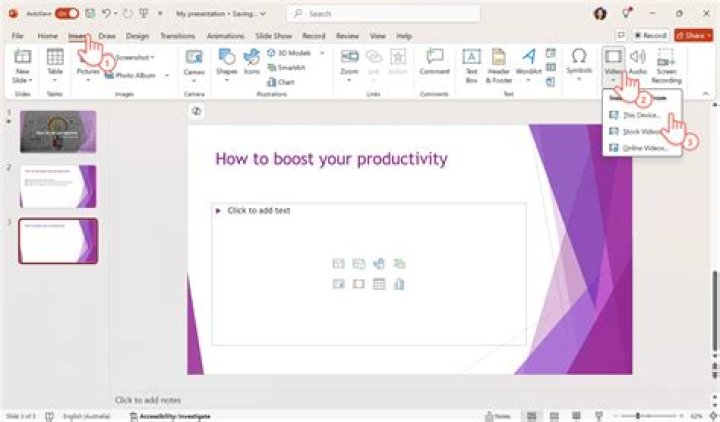Open WordArt styles
This screenshot has height=422, width=720.
[x=529, y=63]
